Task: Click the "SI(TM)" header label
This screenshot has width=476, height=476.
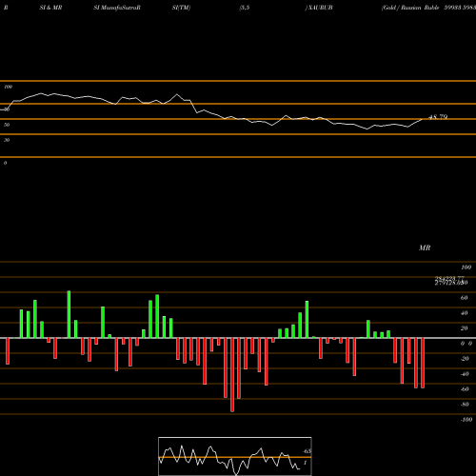Action: 181,8
